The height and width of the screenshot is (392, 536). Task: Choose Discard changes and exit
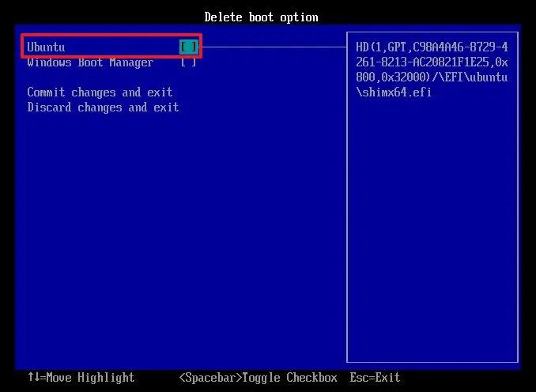coord(103,107)
